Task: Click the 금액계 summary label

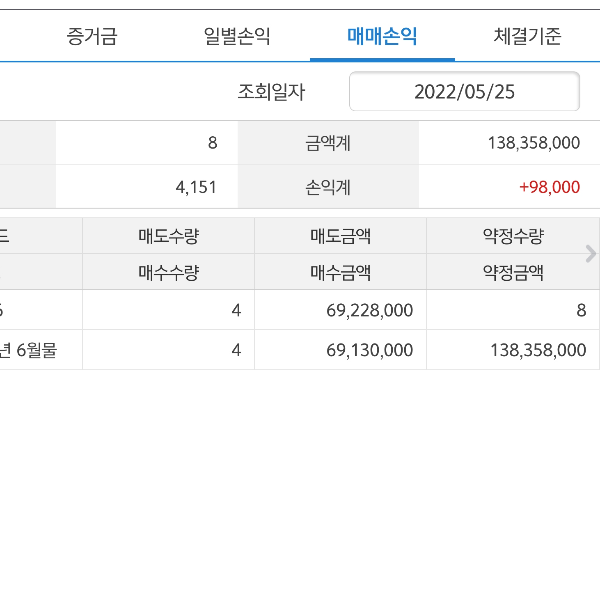Action: [328, 143]
